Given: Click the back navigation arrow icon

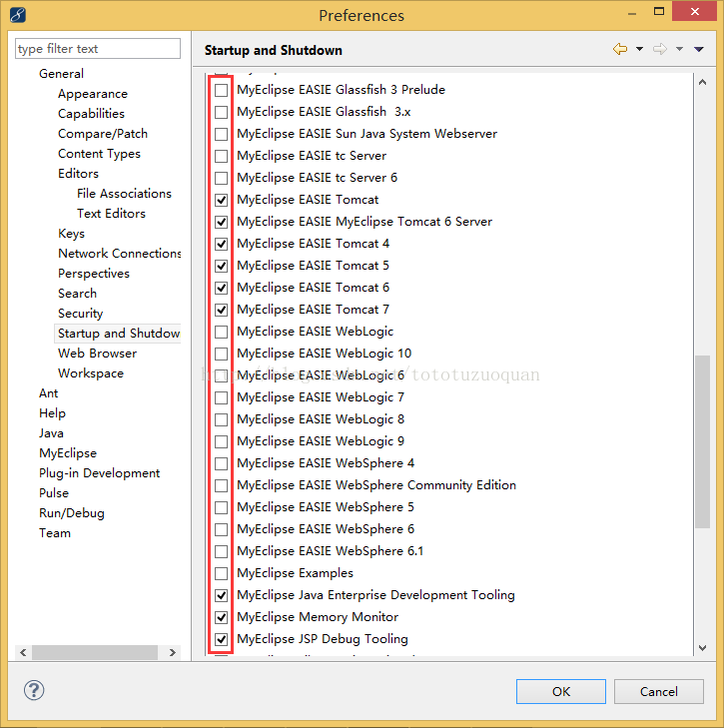Looking at the screenshot, I should pyautogui.click(x=620, y=49).
